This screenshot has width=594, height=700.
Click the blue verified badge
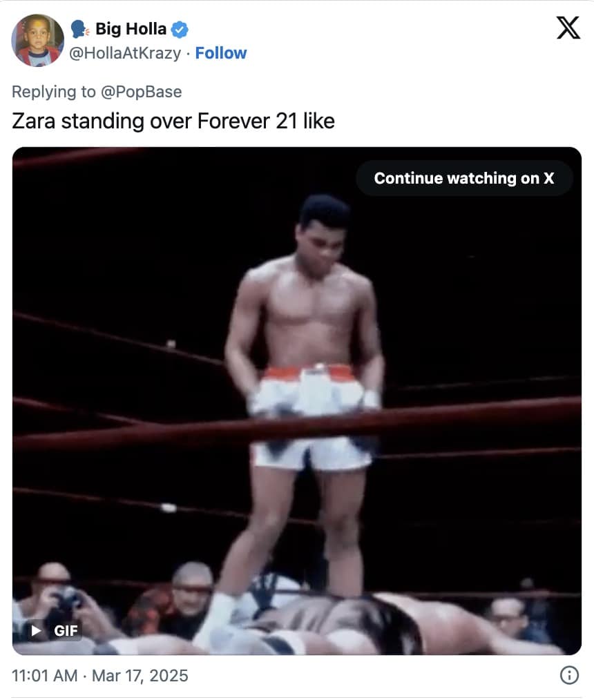pos(180,30)
